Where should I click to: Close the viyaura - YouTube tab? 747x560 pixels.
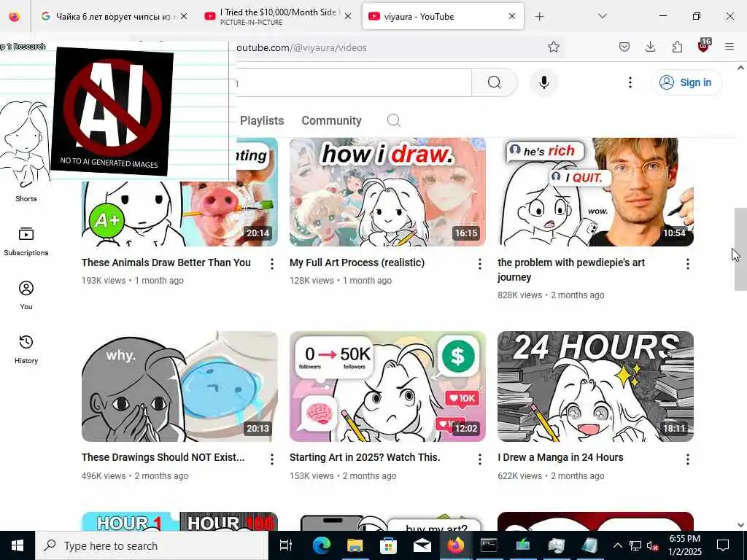click(511, 16)
